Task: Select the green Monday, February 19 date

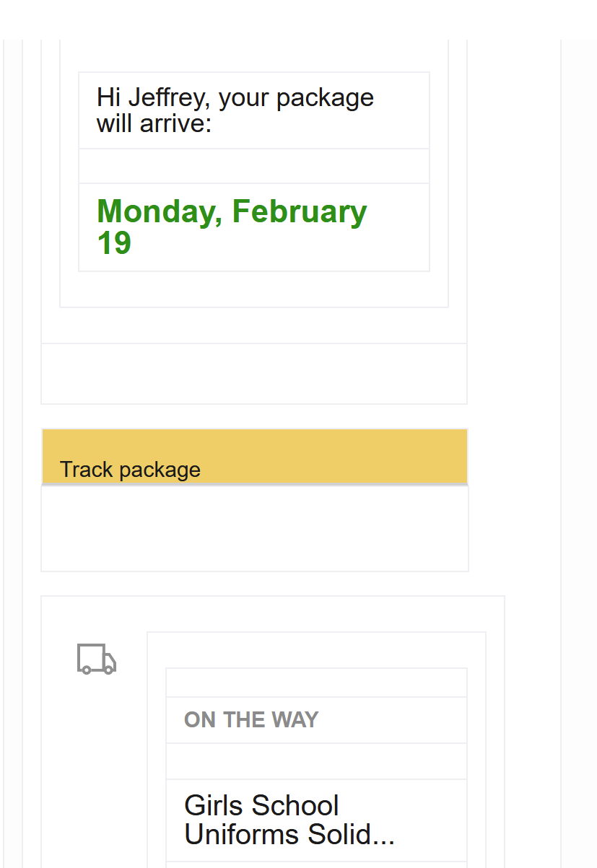Action: [232, 227]
